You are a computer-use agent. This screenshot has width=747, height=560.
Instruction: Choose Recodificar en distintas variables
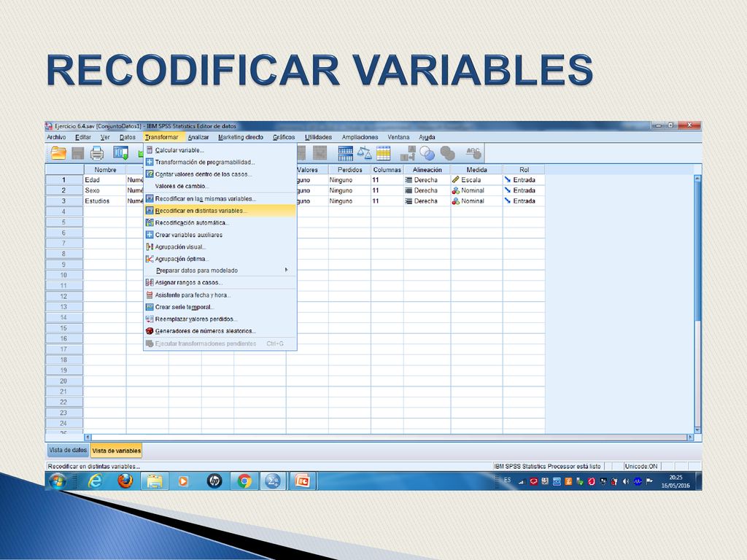[220, 211]
